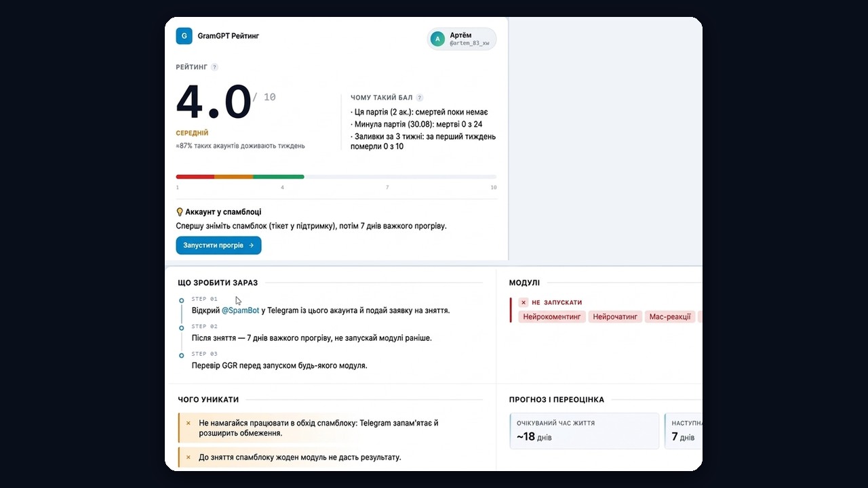The height and width of the screenshot is (488, 868).
Task: Click the lightbulb icon near Аккаунт у спамблоці
Action: click(x=180, y=212)
